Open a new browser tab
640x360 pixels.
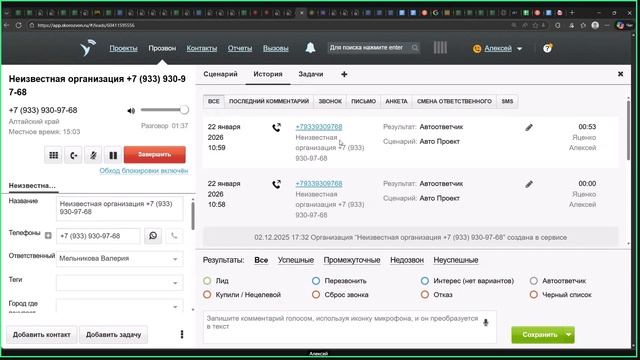(x=572, y=13)
